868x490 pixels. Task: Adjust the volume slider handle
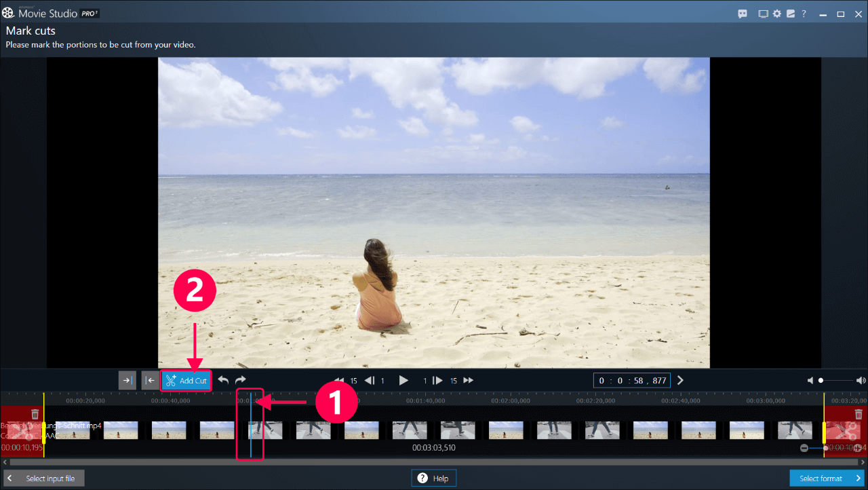click(821, 381)
